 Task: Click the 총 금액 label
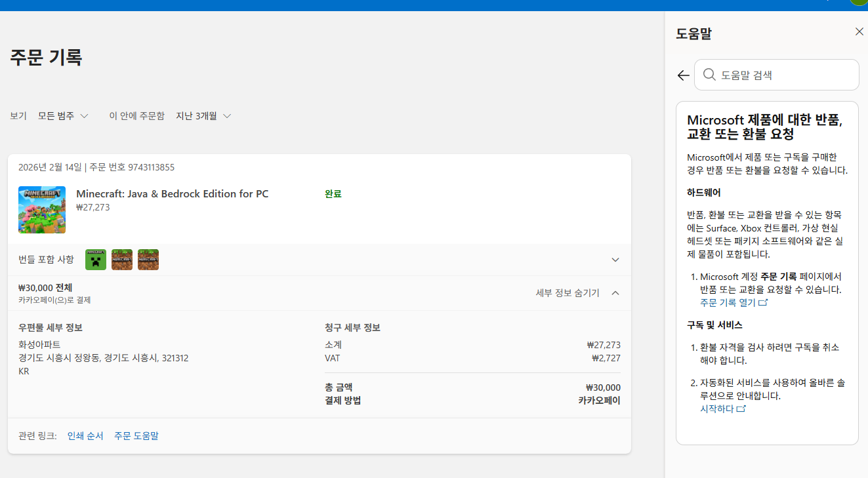pyautogui.click(x=339, y=388)
